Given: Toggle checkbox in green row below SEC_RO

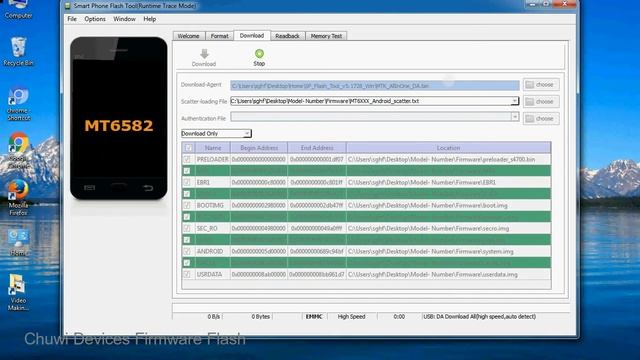Looking at the screenshot, I should point(187,240).
